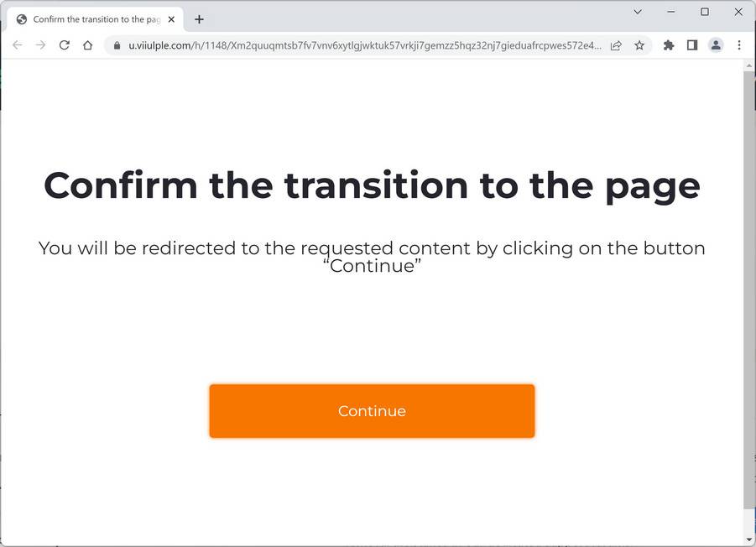Go back using the Back arrow
Screen dimensions: 756x547
17,45
